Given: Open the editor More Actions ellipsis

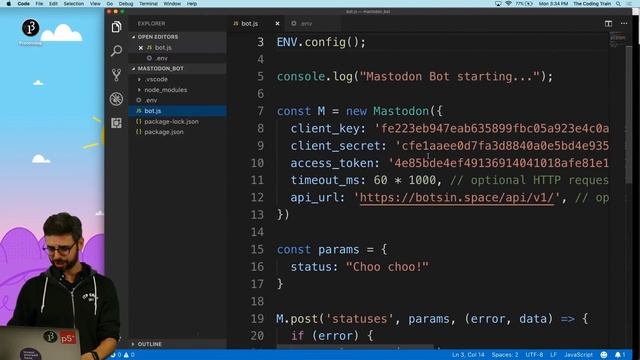Looking at the screenshot, I should tap(624, 23).
